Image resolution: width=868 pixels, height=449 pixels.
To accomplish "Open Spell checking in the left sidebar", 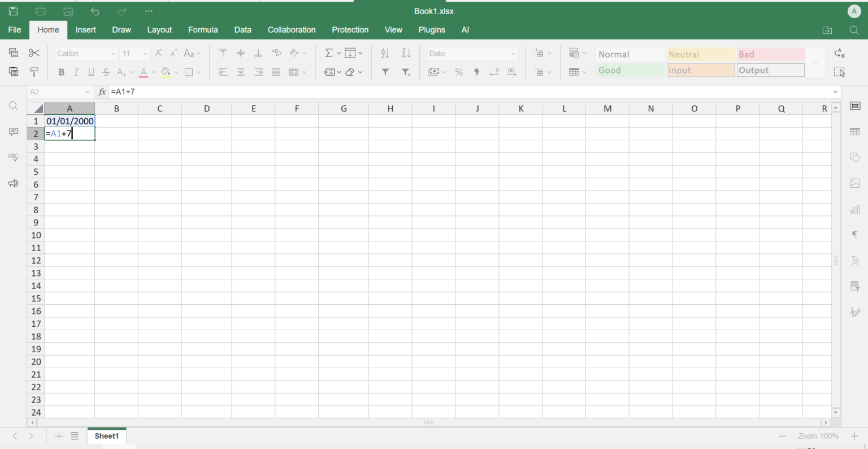I will [x=13, y=157].
